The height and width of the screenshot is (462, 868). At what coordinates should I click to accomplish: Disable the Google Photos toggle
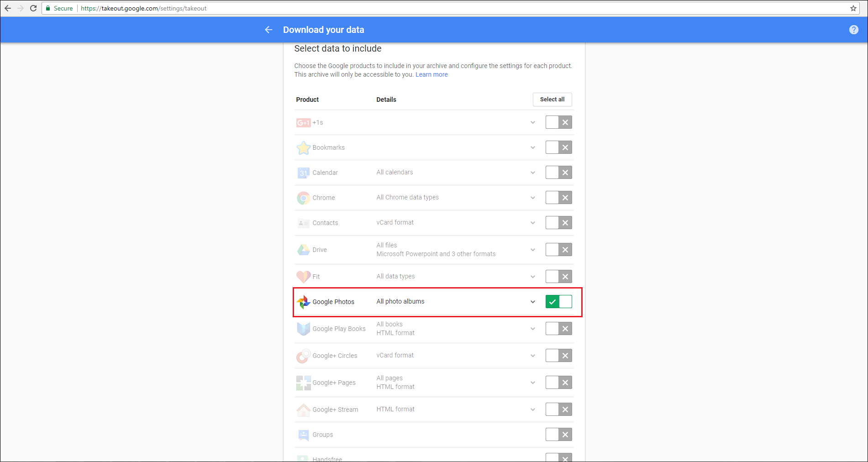(x=559, y=302)
